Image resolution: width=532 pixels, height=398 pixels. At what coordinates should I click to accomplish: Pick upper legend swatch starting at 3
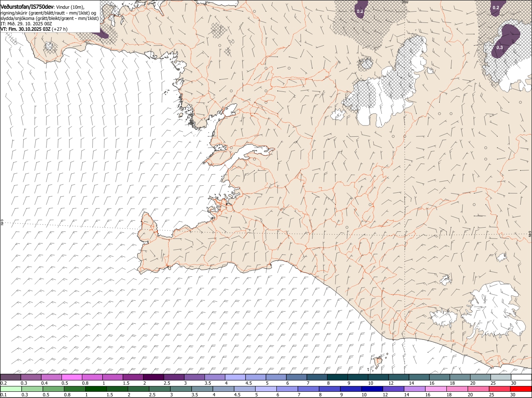point(194,377)
